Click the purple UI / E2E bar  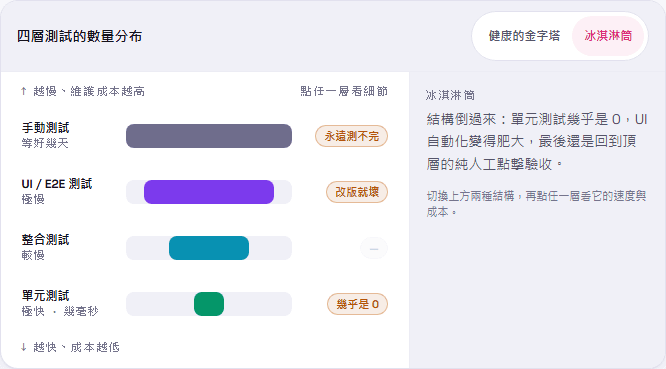[209, 192]
